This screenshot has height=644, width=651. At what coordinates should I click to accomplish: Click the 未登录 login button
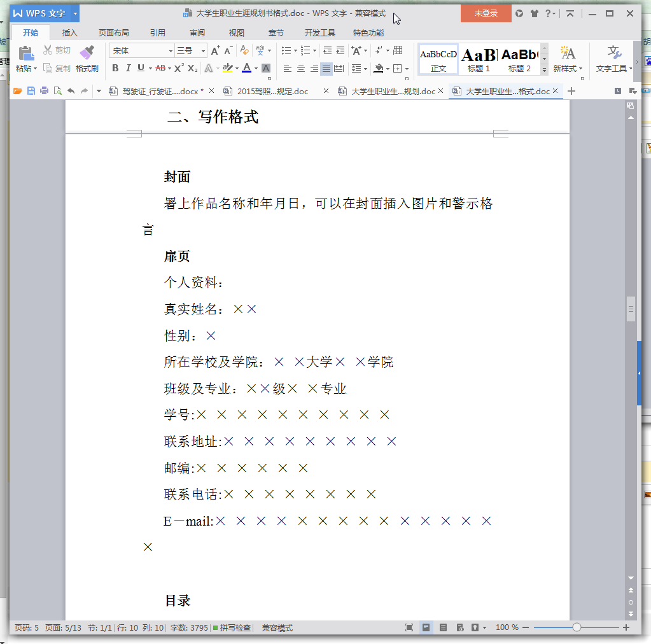486,13
